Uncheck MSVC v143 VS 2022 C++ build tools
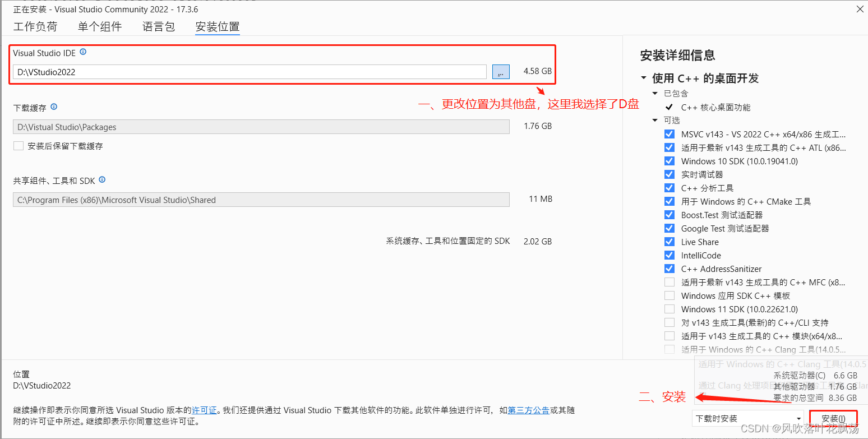868x439 pixels. [x=669, y=134]
